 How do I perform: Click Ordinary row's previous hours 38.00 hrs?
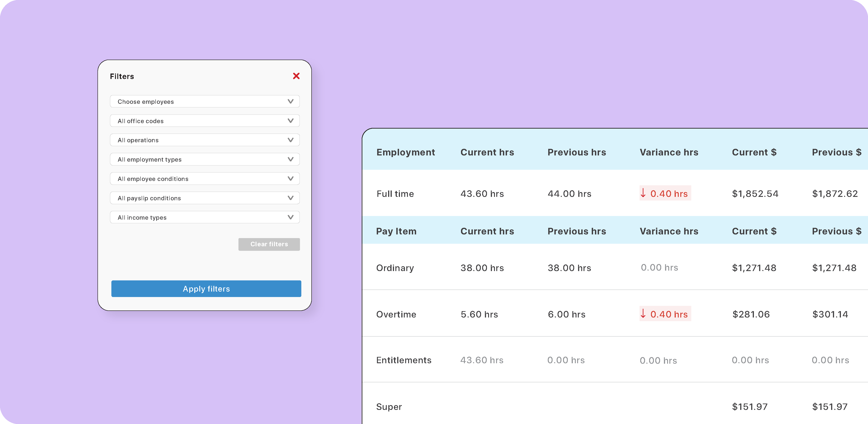pyautogui.click(x=569, y=268)
